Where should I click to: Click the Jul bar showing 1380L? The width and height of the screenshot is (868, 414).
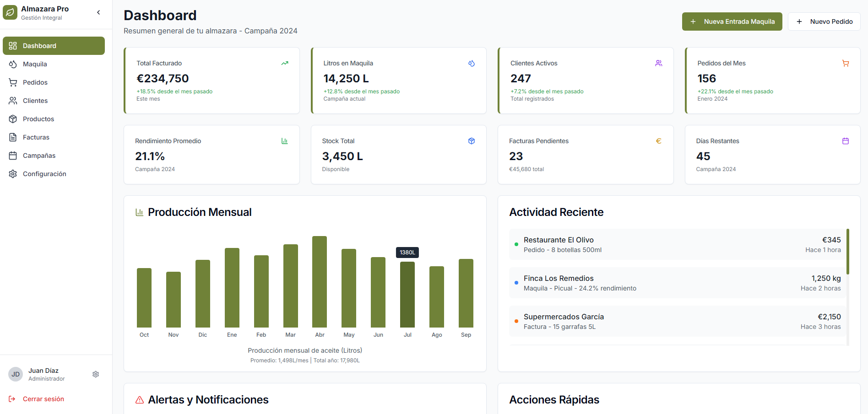point(407,295)
